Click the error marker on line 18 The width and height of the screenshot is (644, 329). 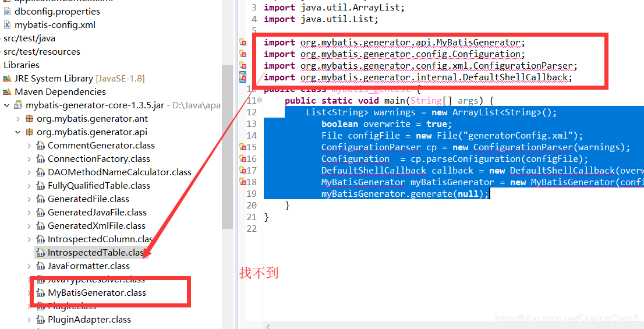[243, 182]
